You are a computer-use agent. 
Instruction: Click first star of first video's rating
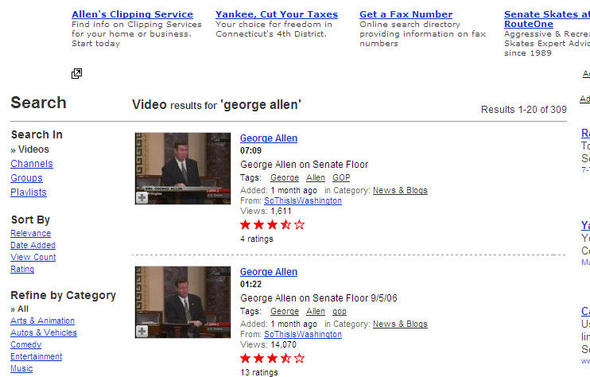click(x=245, y=225)
